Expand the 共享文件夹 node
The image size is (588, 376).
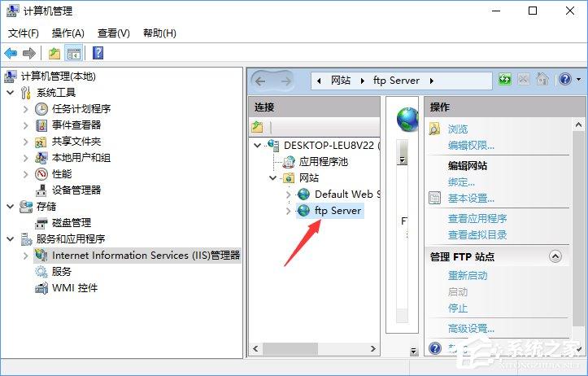click(25, 142)
